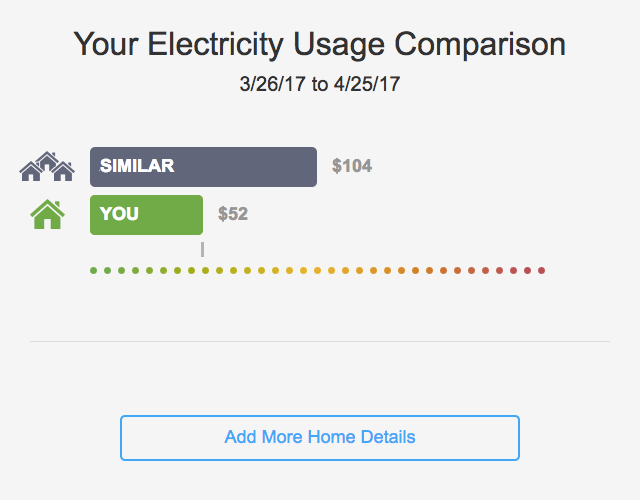Click the gray marker above dotted scale
Screen dimensions: 640x500
click(202, 249)
